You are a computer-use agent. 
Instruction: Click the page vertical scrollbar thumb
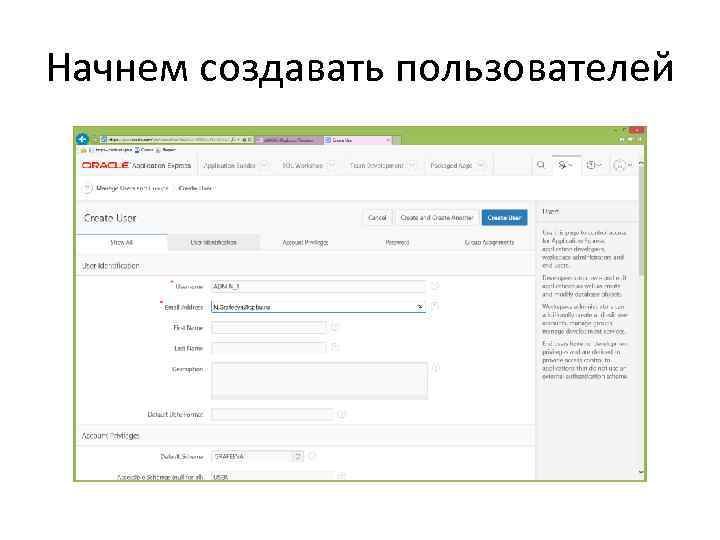(x=641, y=220)
